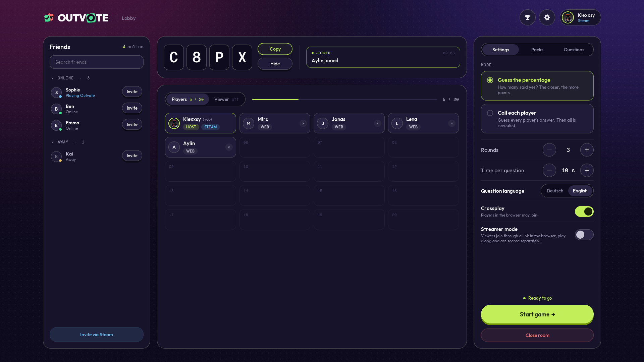Select the Players 5 / 20 tab
Image resolution: width=644 pixels, height=362 pixels.
click(187, 99)
